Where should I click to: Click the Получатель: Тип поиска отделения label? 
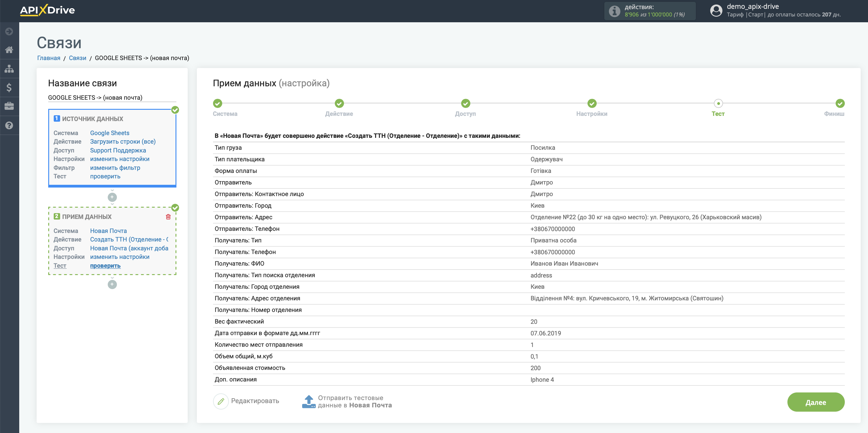point(265,275)
